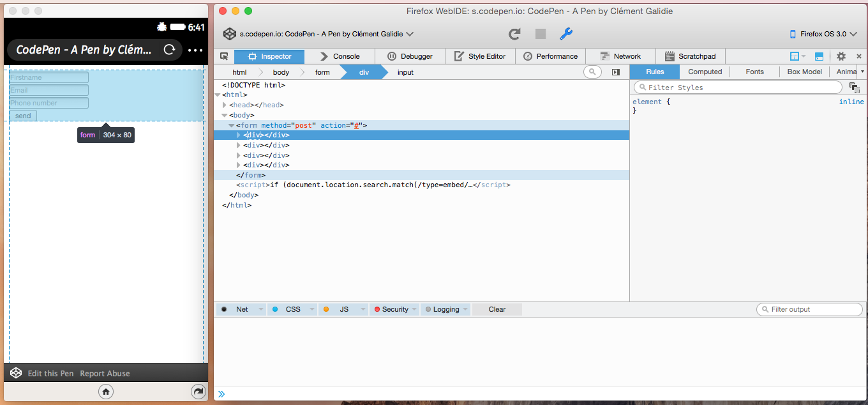Open the simulator three-dots menu

click(195, 50)
